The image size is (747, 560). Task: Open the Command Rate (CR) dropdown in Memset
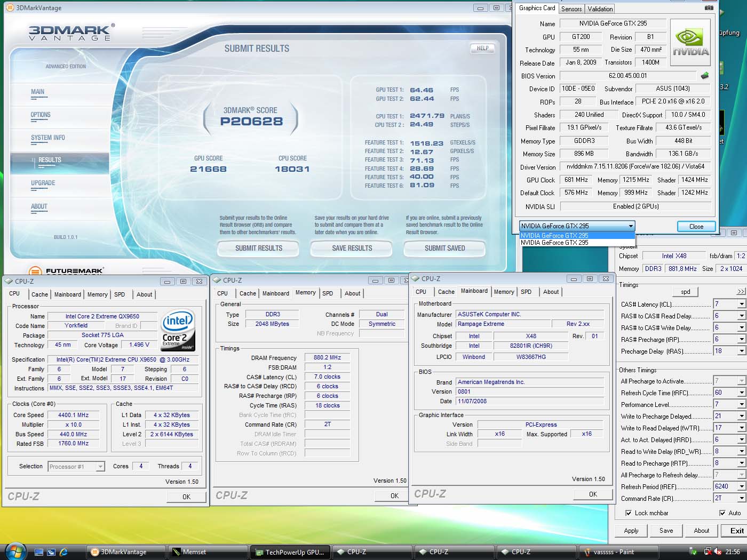coord(741,498)
